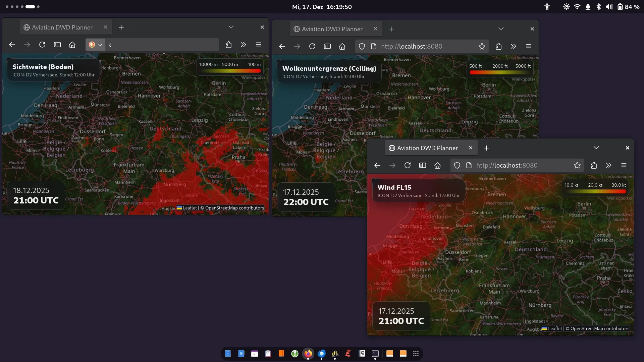Show more tools overflow in Wind FL15 window
The image size is (644, 362).
coord(608,165)
